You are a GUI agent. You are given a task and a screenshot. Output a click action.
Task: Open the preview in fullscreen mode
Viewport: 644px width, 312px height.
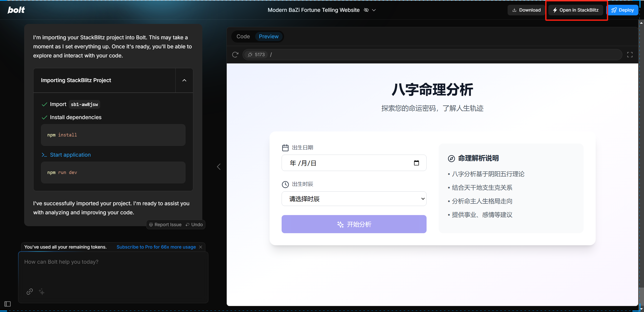(630, 54)
